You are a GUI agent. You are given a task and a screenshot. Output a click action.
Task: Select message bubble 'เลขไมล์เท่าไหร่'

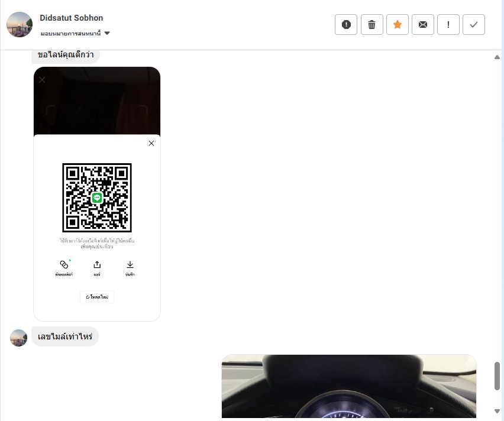point(65,336)
